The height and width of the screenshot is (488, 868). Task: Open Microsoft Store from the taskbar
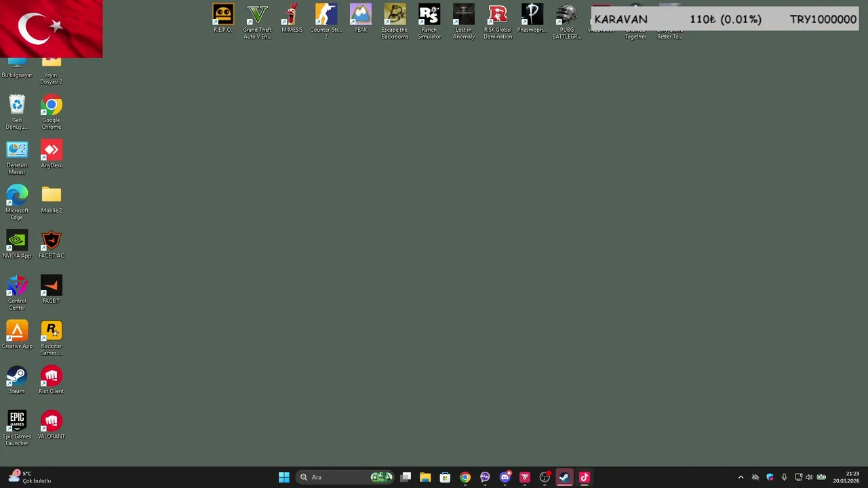pos(445,477)
